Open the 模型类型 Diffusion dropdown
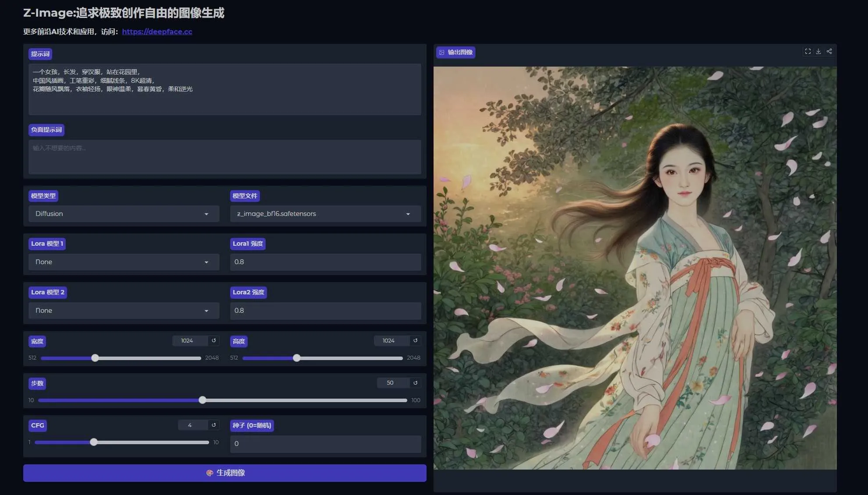The height and width of the screenshot is (495, 868). 123,214
